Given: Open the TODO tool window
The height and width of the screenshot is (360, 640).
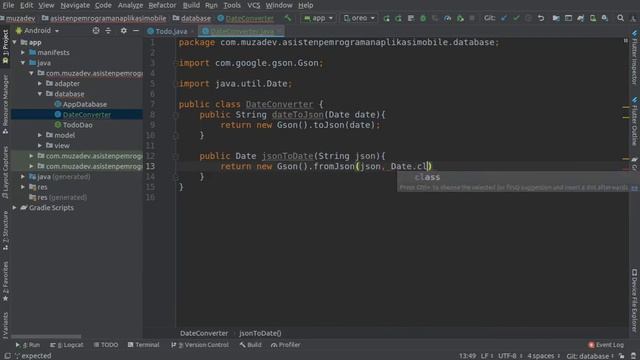Looking at the screenshot, I should tap(106, 345).
